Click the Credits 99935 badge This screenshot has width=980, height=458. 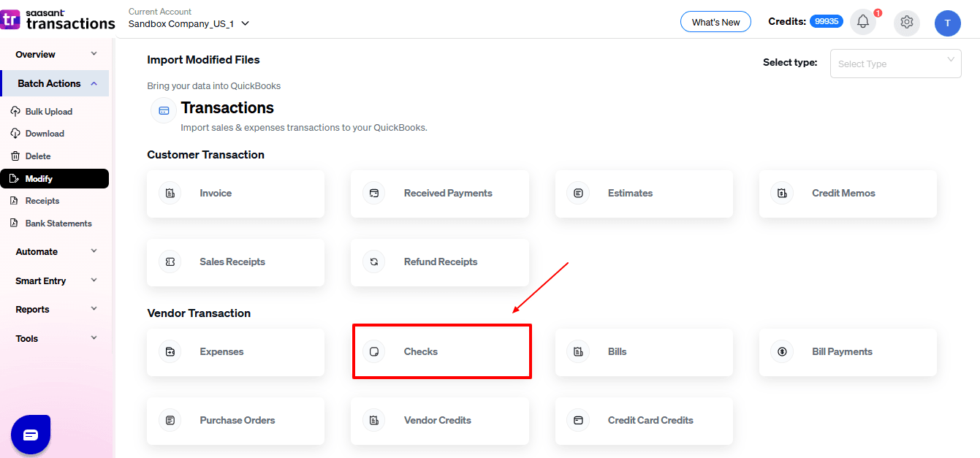pos(826,22)
